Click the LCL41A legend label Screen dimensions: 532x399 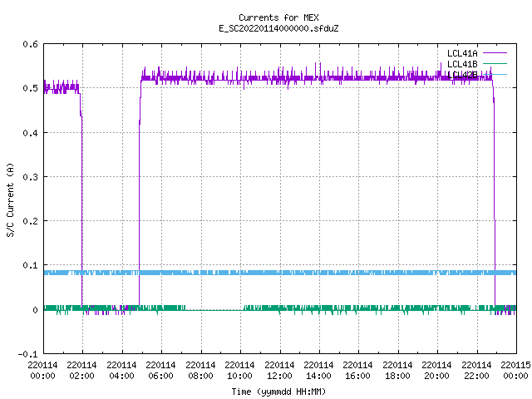462,53
